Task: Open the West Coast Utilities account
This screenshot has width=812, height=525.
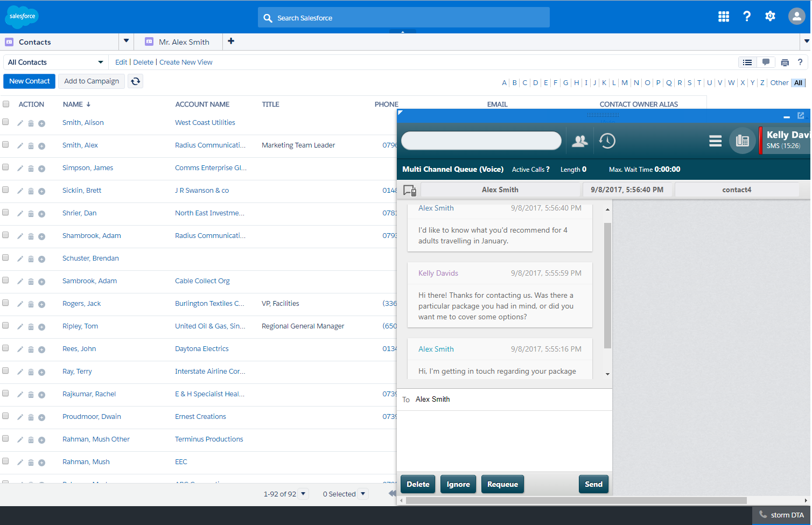Action: pyautogui.click(x=205, y=123)
